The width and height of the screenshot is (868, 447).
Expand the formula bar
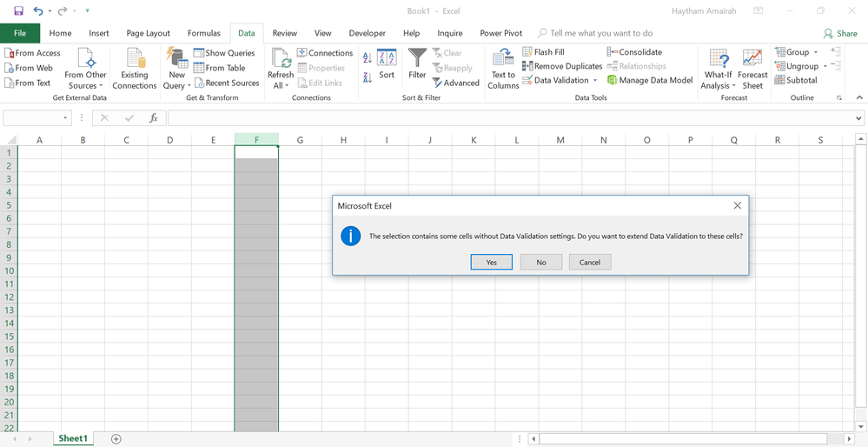point(858,118)
